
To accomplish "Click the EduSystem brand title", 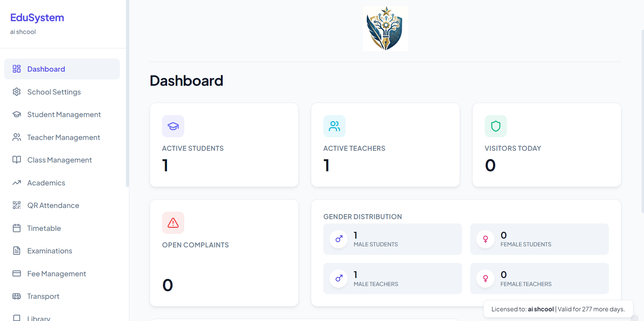I will click(x=37, y=18).
